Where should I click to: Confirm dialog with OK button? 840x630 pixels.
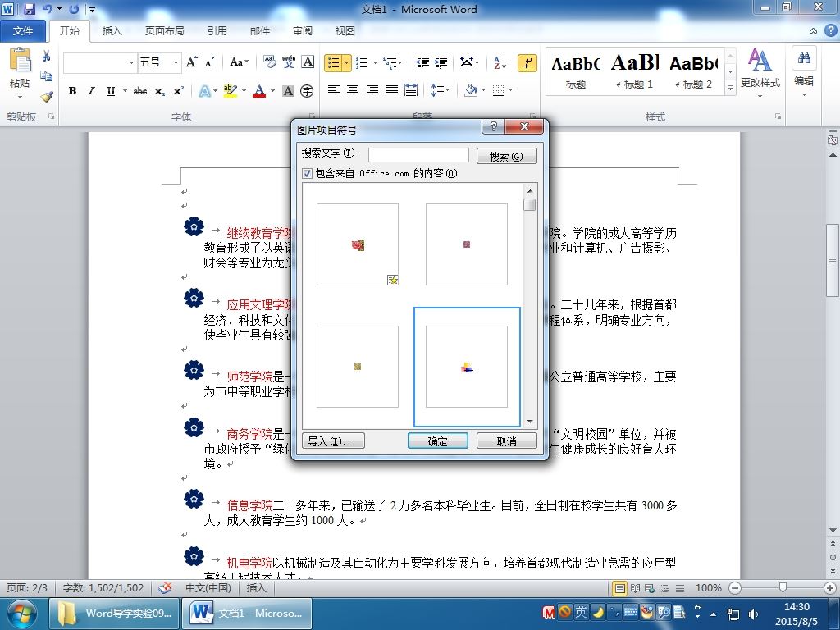click(x=438, y=441)
